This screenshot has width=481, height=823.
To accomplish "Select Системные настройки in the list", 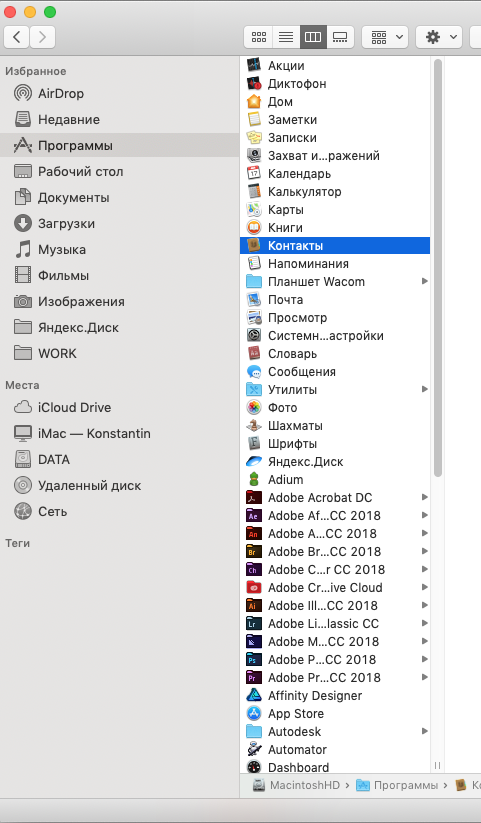I will pos(335,335).
